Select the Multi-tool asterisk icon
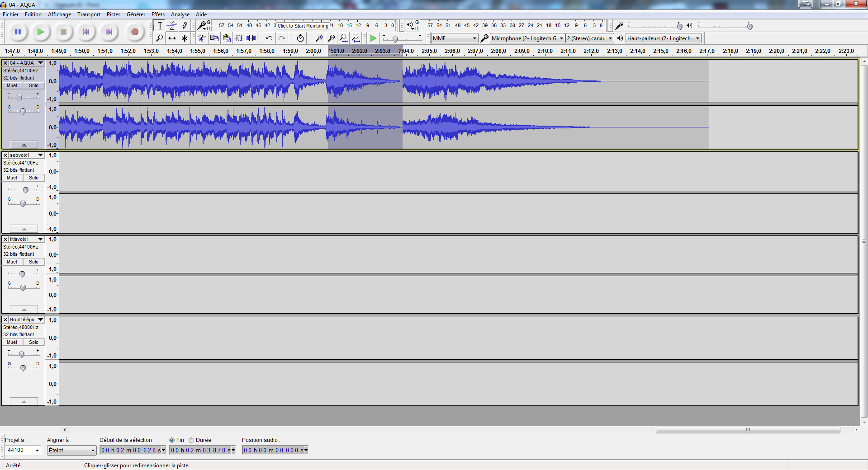 click(x=185, y=38)
